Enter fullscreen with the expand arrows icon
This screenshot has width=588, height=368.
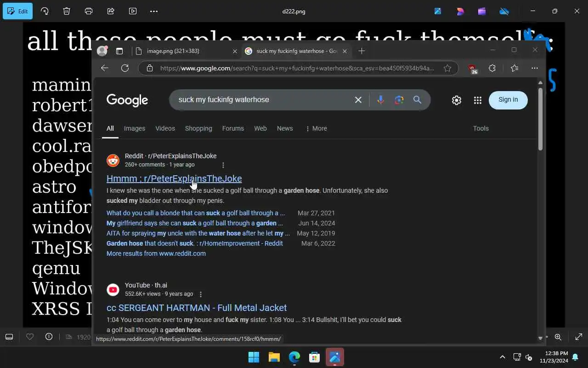579,337
